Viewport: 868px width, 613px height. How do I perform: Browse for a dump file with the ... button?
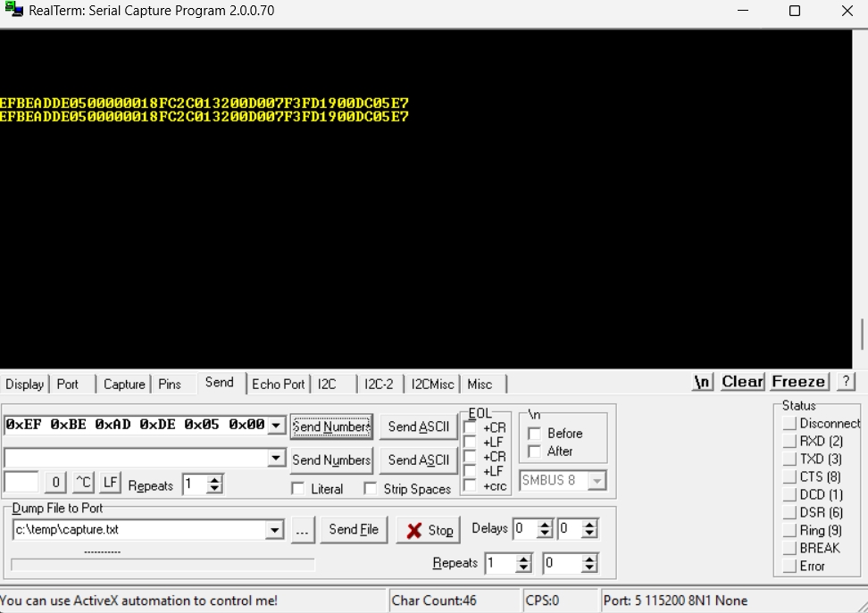tap(302, 529)
